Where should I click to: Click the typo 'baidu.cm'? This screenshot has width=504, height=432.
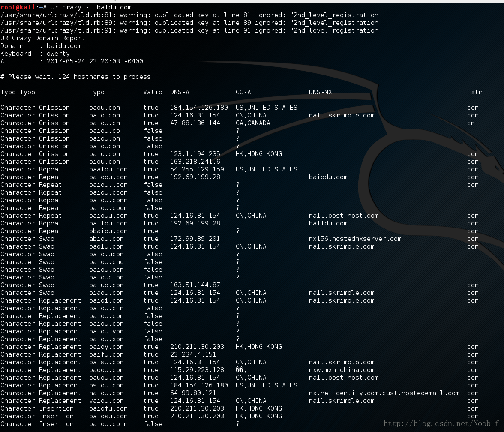click(105, 123)
